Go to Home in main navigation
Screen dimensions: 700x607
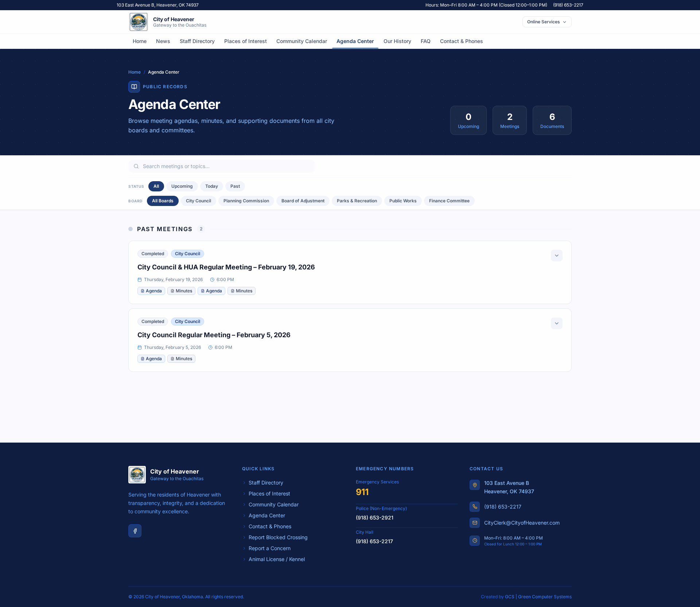pos(140,41)
